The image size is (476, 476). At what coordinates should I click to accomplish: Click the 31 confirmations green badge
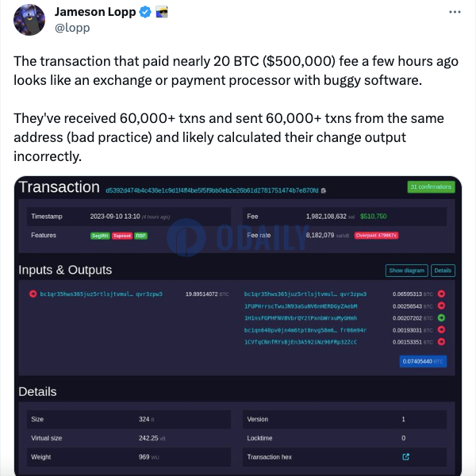(431, 186)
